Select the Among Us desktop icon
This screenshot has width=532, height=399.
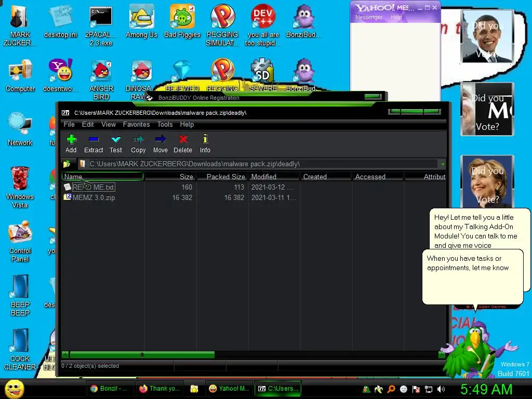coord(141,22)
